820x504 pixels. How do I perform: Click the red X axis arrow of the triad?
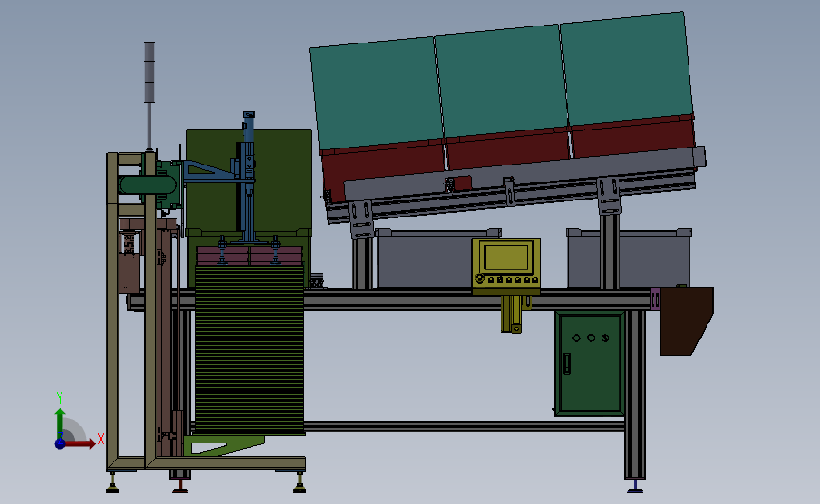(x=79, y=443)
